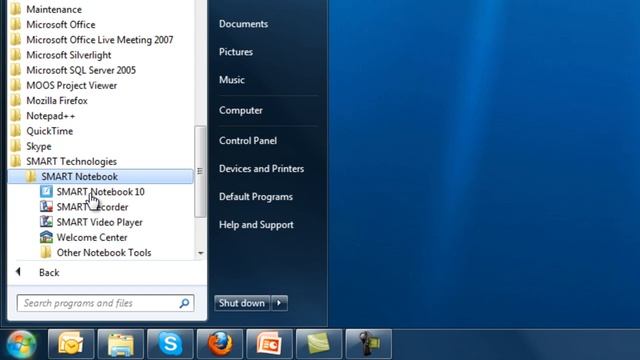Click the Microsoft Office folder icon
Viewport: 640px width, 360px height.
coord(16,24)
